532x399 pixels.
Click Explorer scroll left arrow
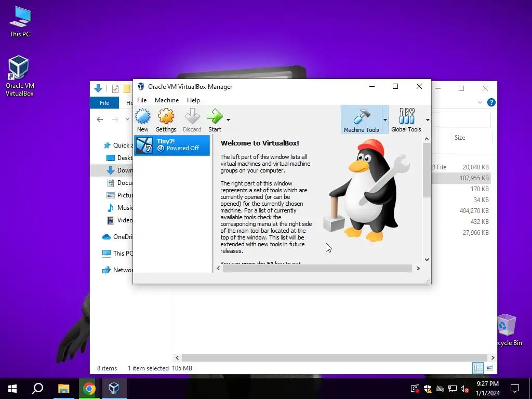pos(177,357)
